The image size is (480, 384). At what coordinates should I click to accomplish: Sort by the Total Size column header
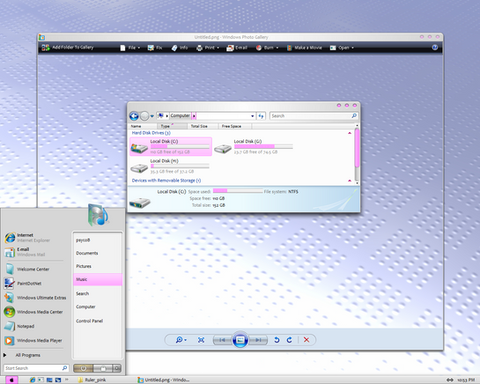(203, 126)
